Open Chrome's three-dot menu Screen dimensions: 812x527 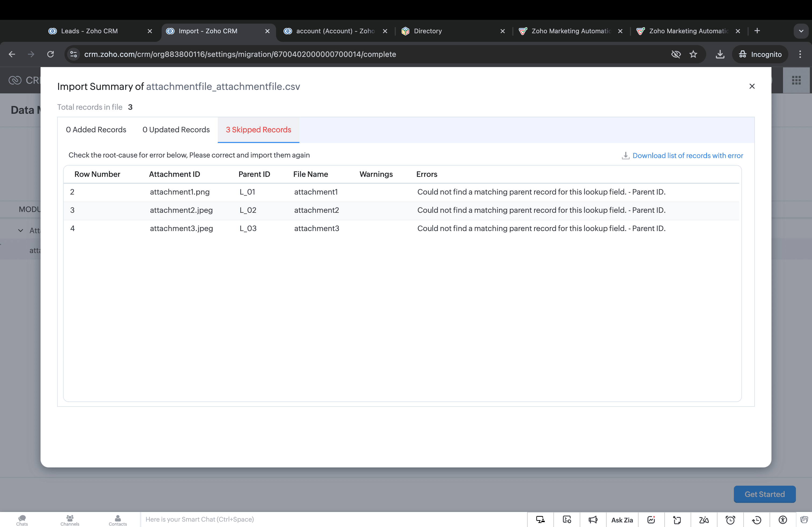click(800, 54)
